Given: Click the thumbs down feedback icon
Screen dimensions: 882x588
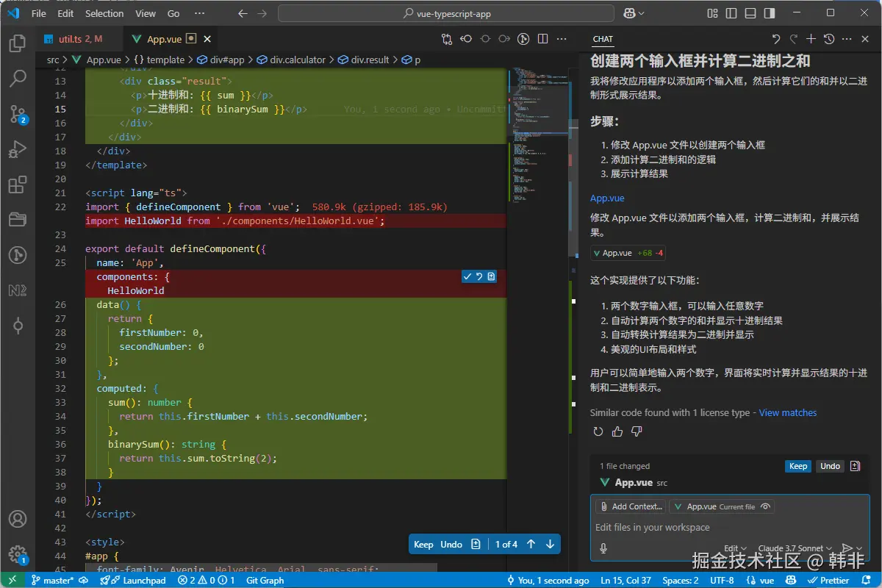Looking at the screenshot, I should (x=637, y=431).
